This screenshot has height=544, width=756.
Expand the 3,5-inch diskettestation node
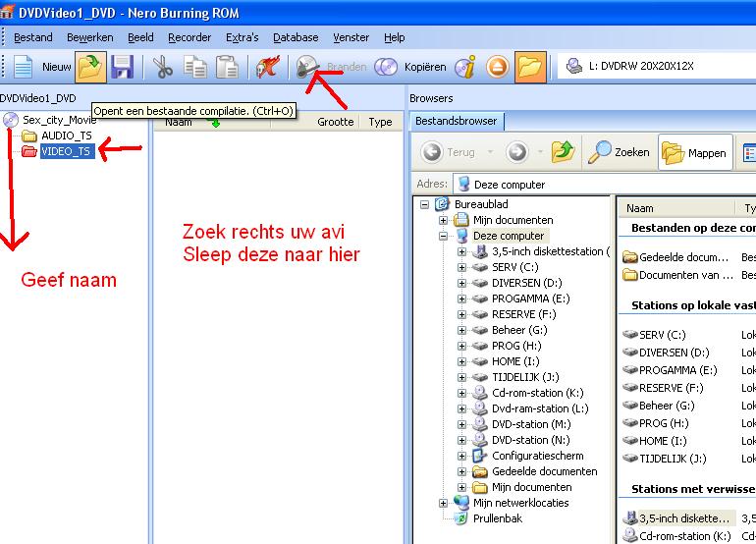point(461,251)
